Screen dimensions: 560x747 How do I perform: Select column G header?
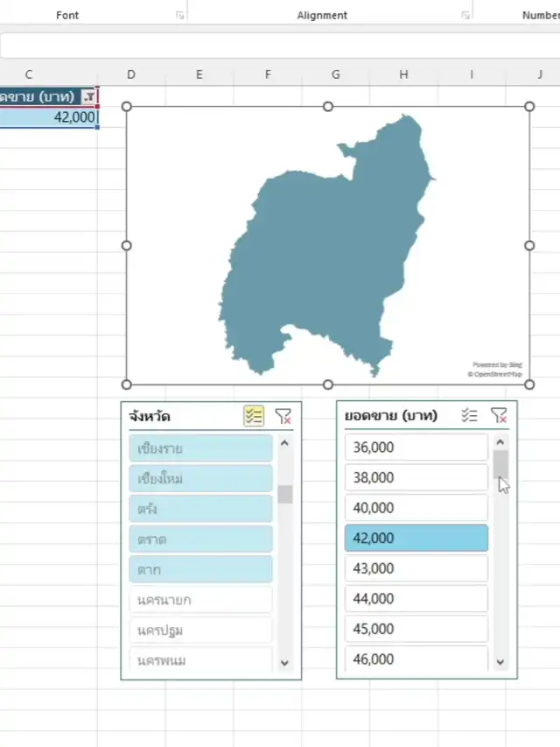click(x=335, y=74)
